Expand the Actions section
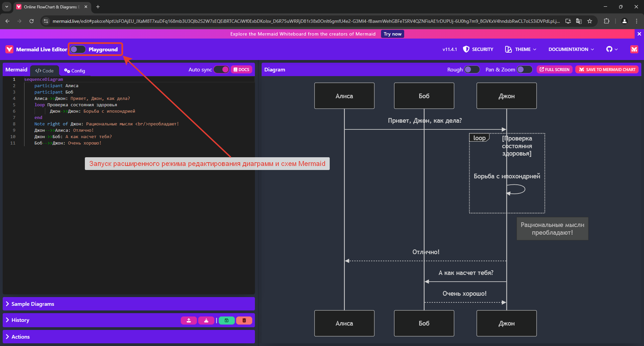The image size is (644, 346). [x=21, y=337]
